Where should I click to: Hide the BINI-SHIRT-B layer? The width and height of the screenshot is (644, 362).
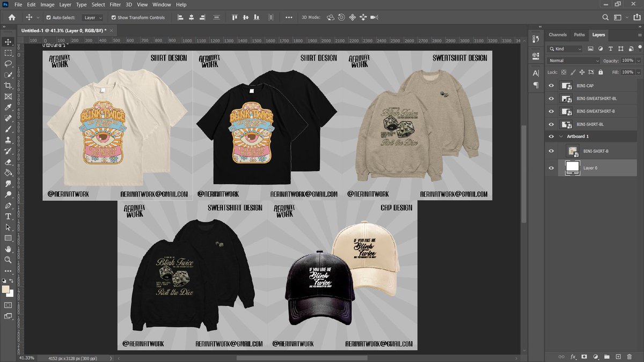click(x=551, y=151)
